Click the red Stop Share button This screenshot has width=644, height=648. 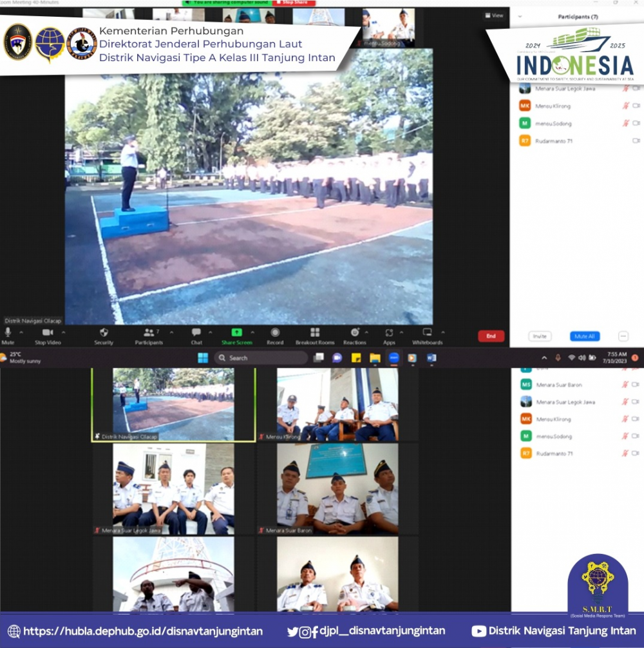click(294, 3)
